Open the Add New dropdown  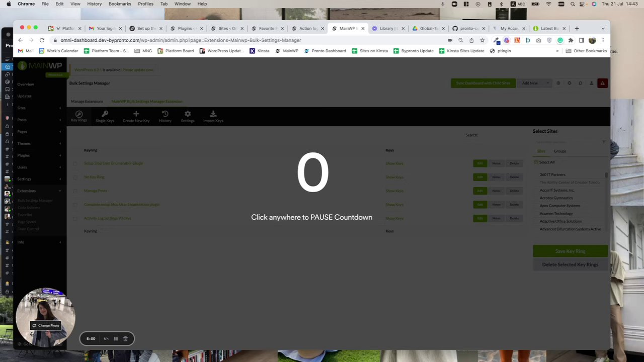[x=533, y=83]
